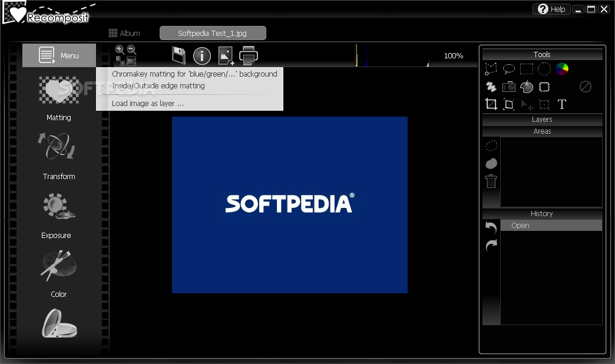Print the image with the printer icon
The image size is (615, 364).
(x=249, y=55)
